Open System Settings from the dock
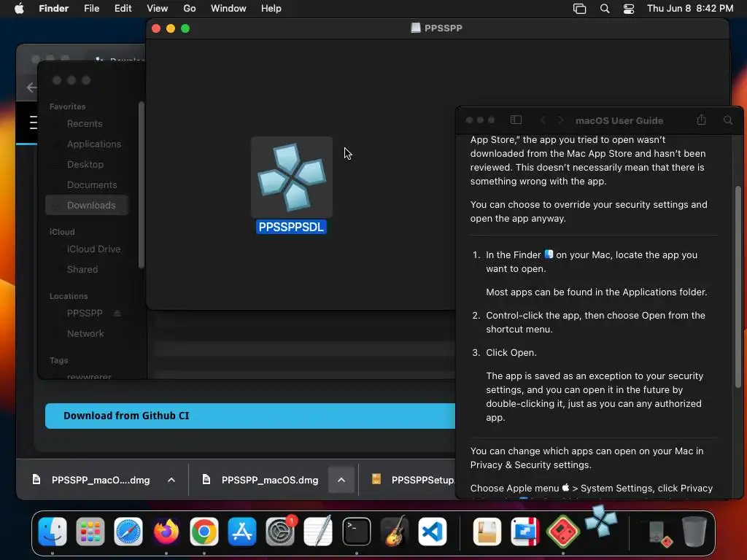Image resolution: width=747 pixels, height=560 pixels. click(x=280, y=531)
